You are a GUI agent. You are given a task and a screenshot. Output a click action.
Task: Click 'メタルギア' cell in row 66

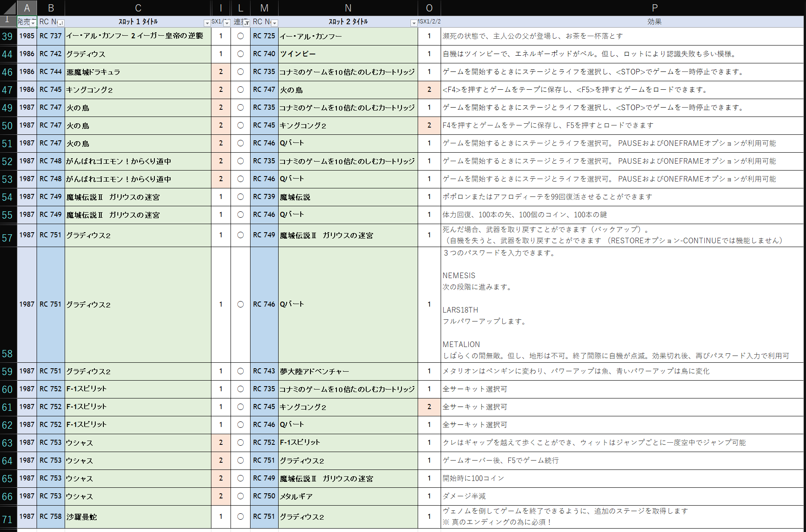tap(348, 496)
